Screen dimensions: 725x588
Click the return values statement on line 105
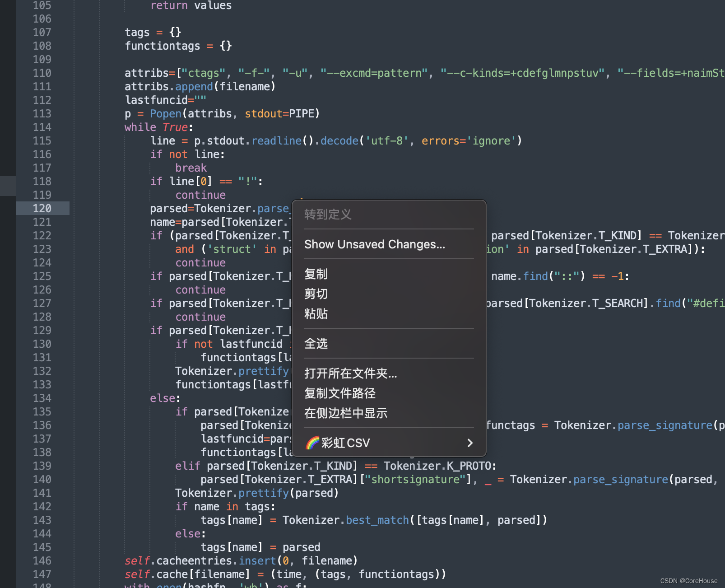tap(192, 5)
